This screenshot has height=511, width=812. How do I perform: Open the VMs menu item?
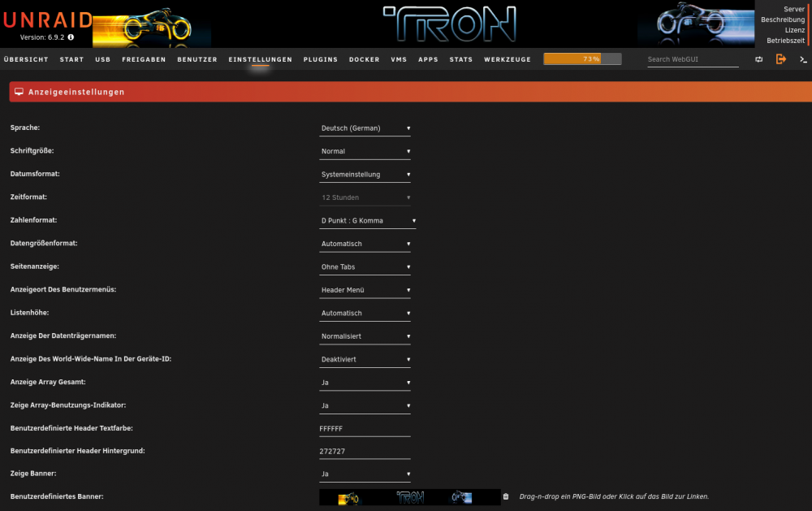click(x=399, y=59)
